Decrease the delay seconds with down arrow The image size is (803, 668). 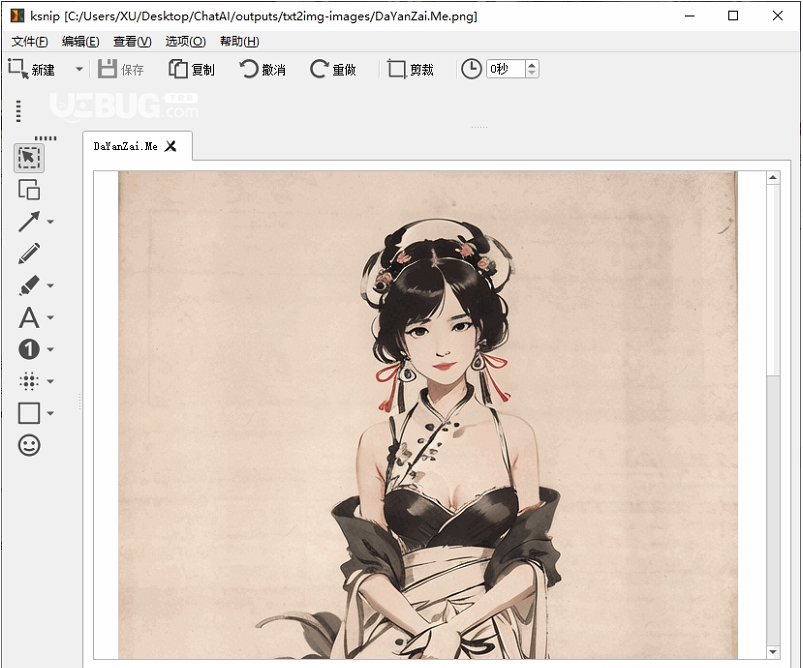(x=532, y=73)
